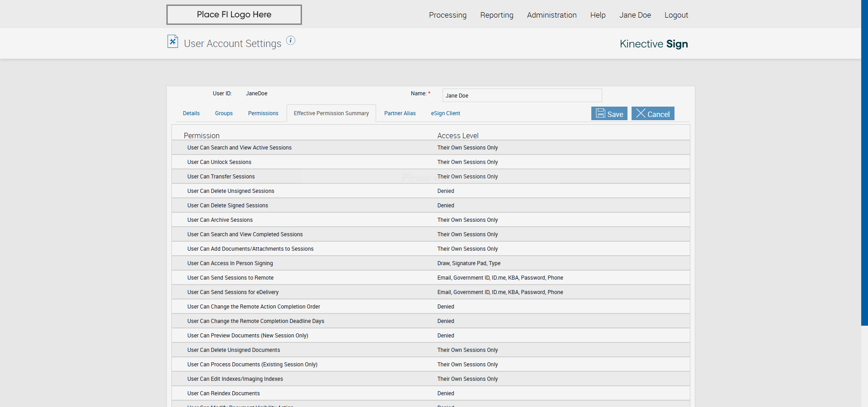Screen dimensions: 868x407
Task: Switch to the Details tab
Action: coord(191,113)
